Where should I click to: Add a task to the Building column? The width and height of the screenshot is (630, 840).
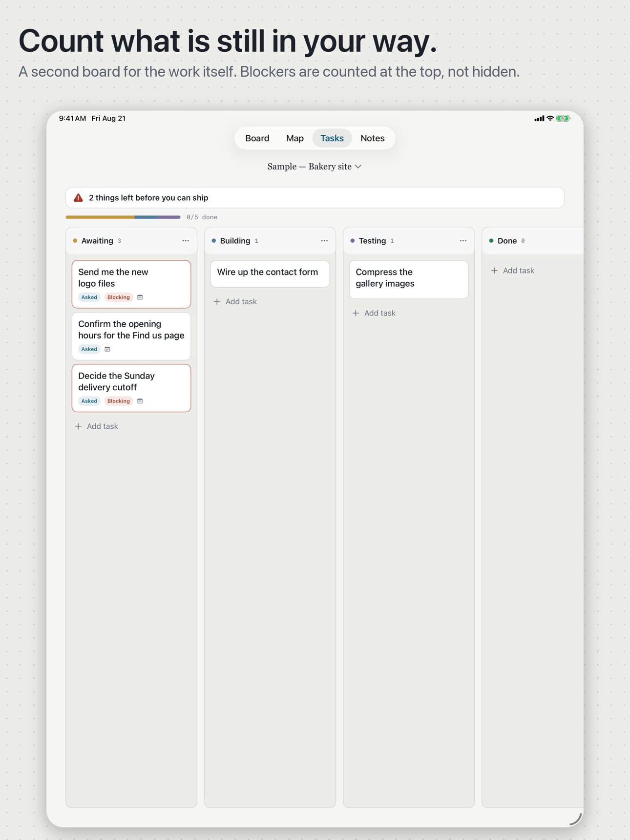(235, 302)
